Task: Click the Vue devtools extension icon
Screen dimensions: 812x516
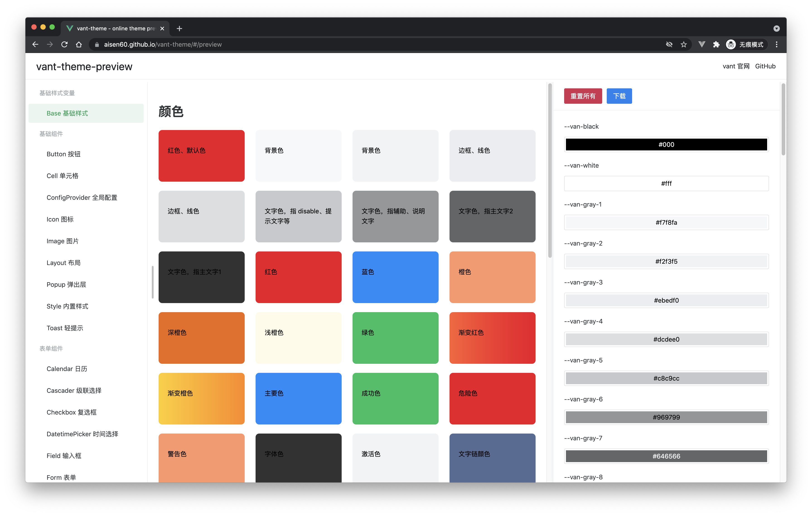Action: point(702,44)
